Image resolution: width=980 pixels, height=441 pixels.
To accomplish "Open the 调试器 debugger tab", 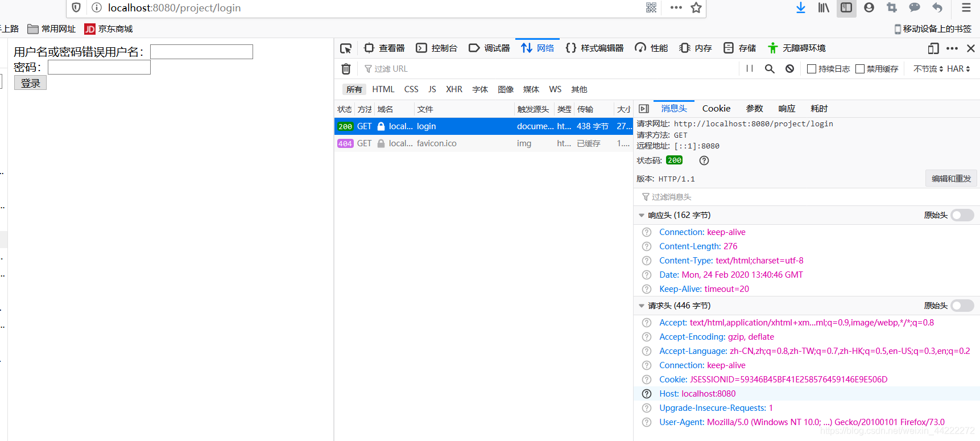I will (x=489, y=48).
